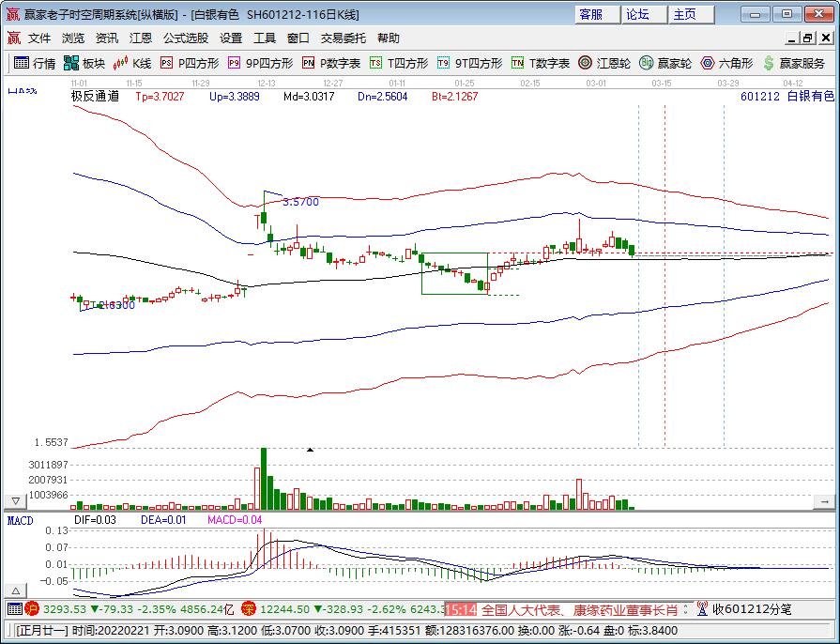Click the Shanghai index value 3293.53
This screenshot has width=840, height=644.
click(64, 609)
